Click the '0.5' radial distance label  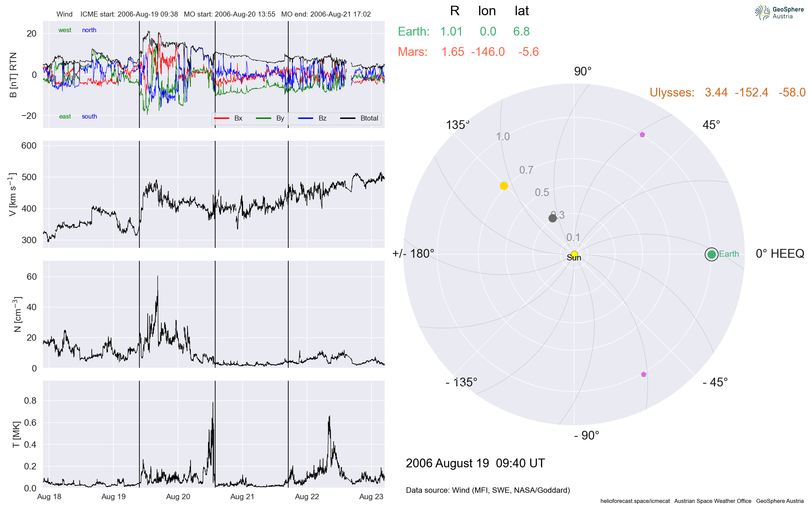tap(542, 192)
